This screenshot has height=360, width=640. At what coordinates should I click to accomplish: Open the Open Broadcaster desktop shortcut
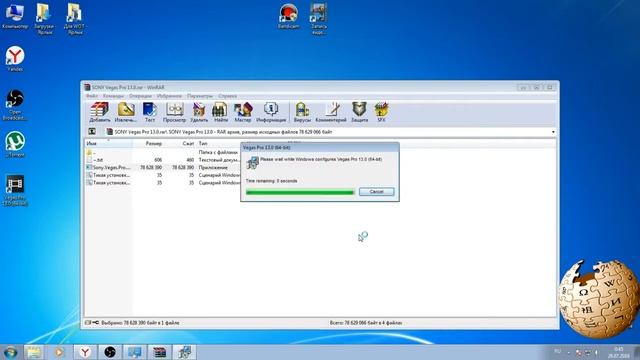[x=15, y=104]
